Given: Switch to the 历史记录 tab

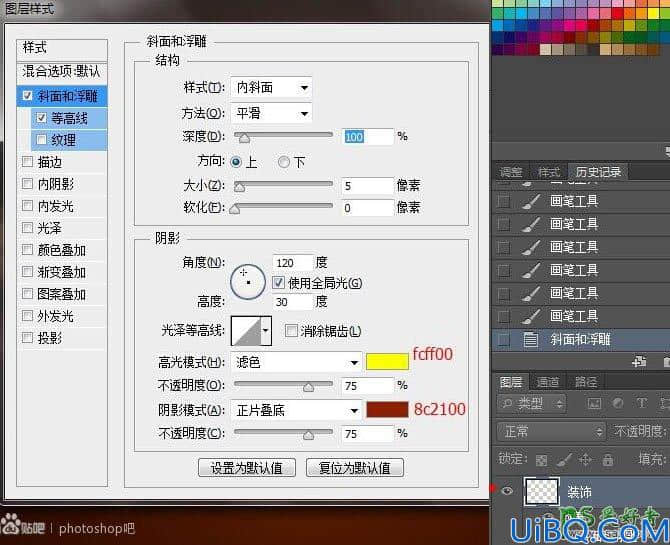Looking at the screenshot, I should [x=598, y=172].
